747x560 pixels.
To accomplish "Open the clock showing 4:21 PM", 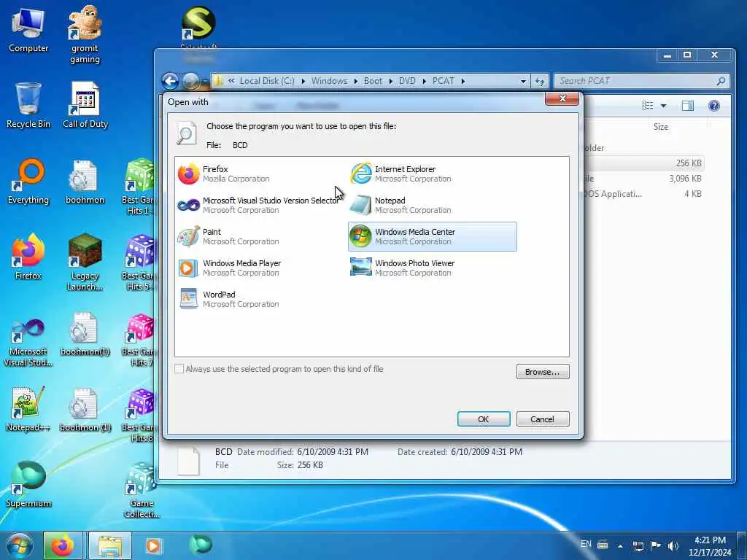I will tap(710, 546).
